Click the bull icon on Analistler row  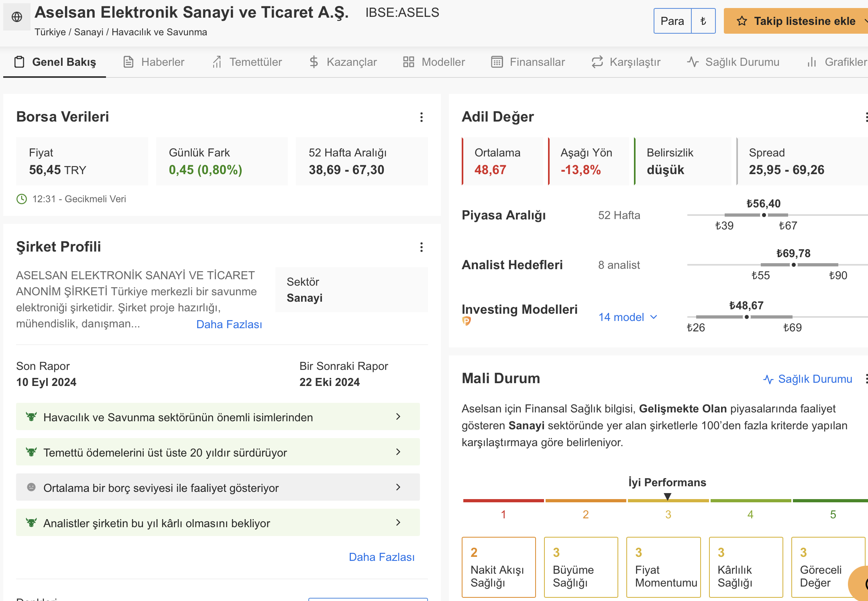coord(31,522)
